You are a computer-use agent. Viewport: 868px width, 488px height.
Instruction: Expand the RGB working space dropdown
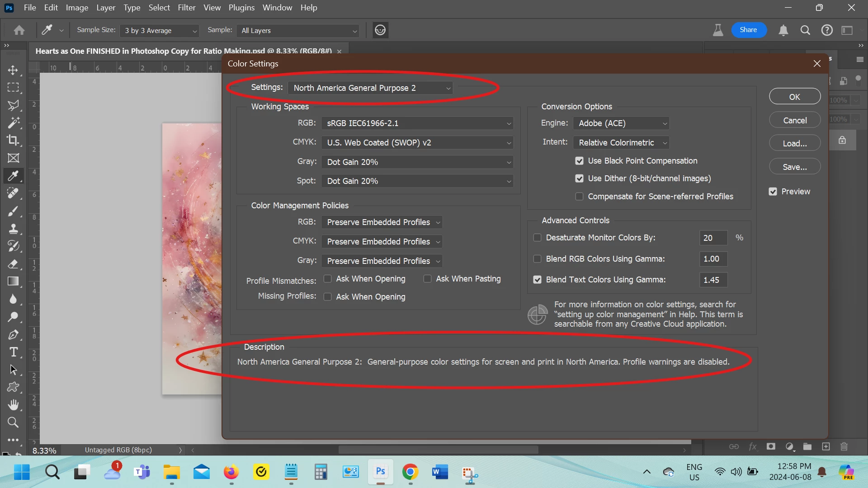418,123
